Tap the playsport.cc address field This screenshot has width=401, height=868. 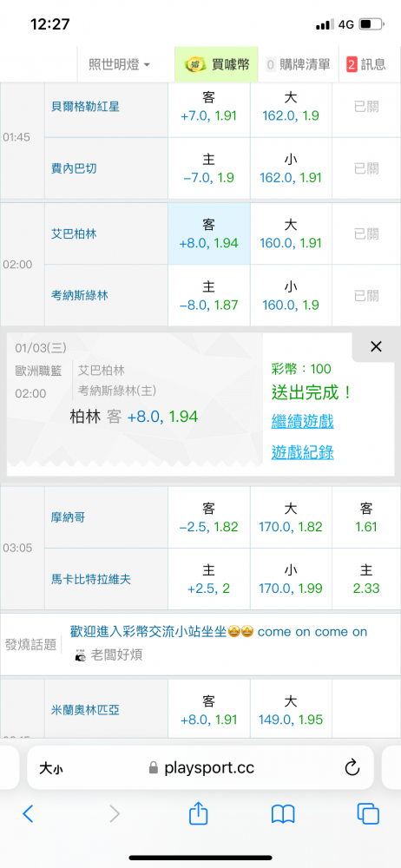pyautogui.click(x=200, y=767)
